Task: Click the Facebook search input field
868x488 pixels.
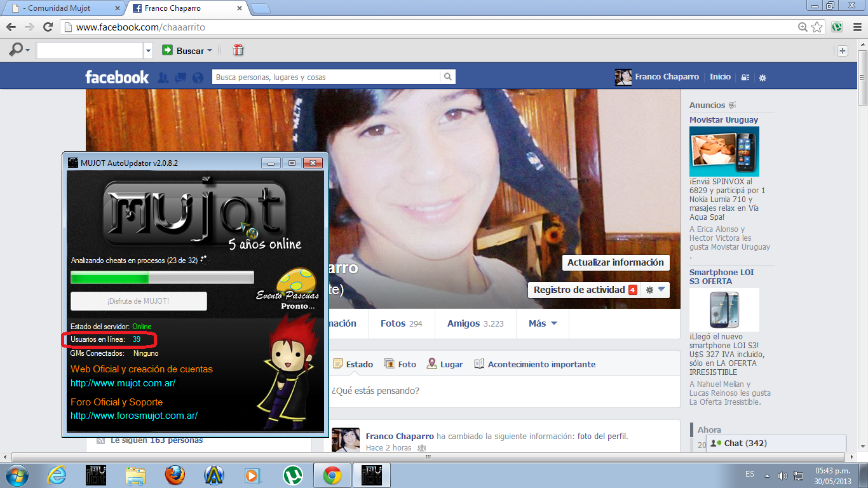Action: [325, 77]
